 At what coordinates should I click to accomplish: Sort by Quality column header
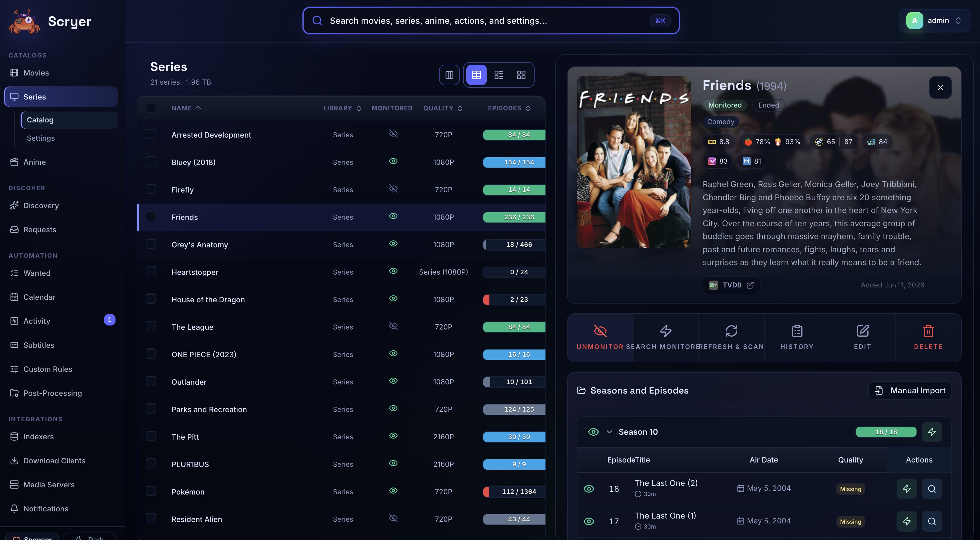[x=443, y=108]
